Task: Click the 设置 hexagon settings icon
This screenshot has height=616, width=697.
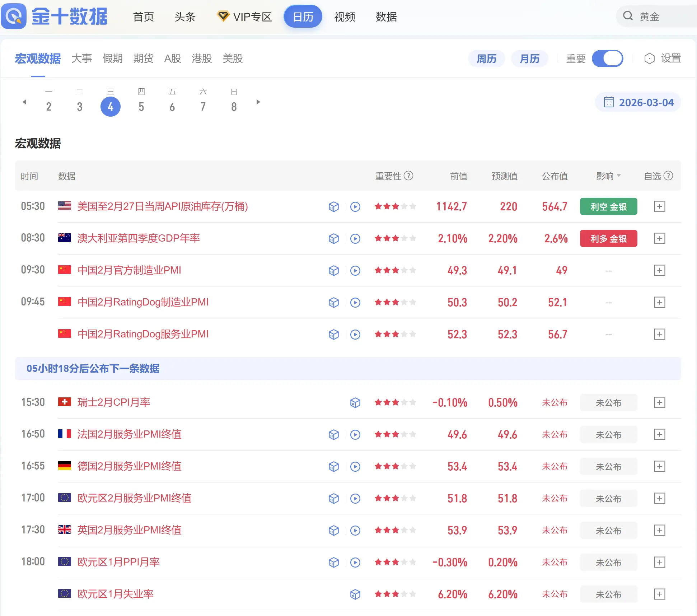Action: pos(649,59)
